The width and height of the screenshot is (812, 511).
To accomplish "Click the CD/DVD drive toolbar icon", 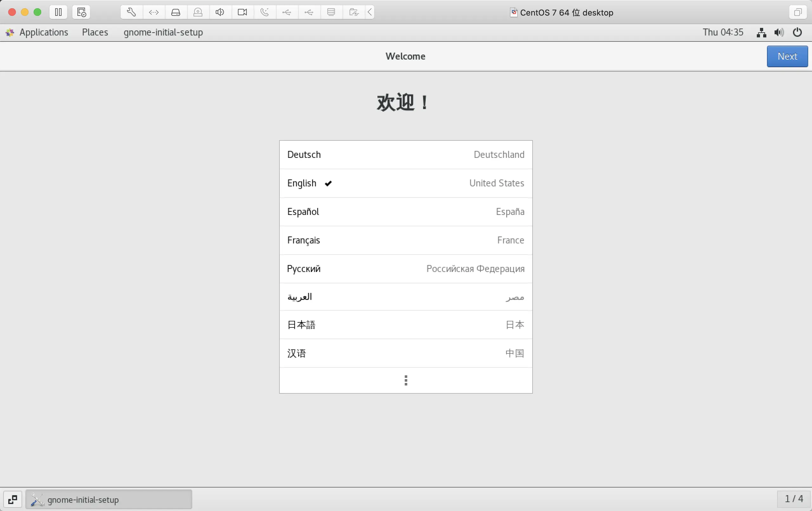I will [198, 12].
